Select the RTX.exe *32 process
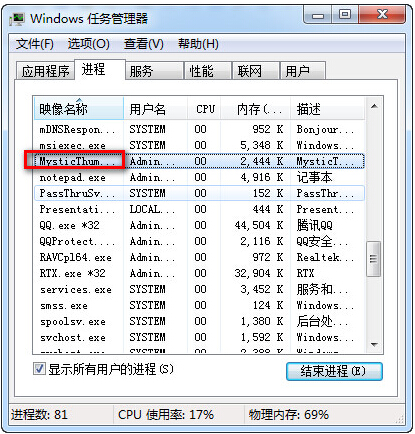This screenshot has height=434, width=415. [199, 273]
